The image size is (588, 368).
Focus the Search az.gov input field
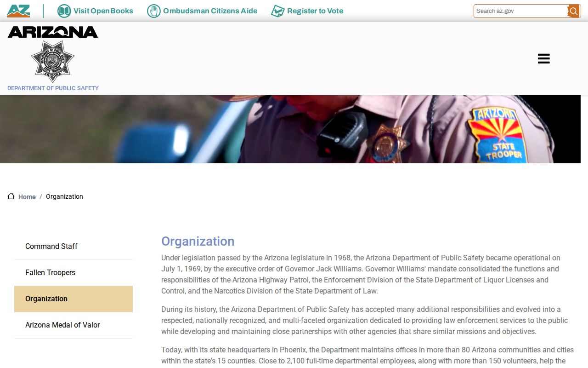pyautogui.click(x=521, y=11)
